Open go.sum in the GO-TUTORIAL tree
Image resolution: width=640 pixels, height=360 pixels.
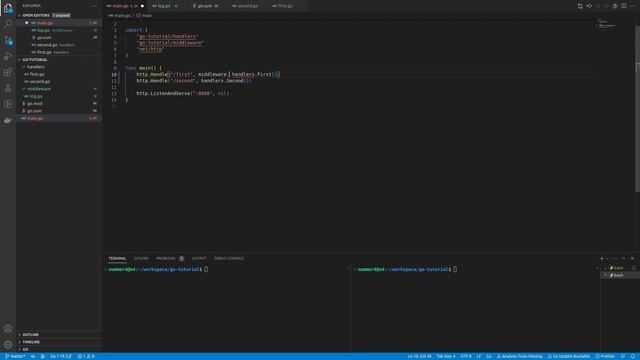click(x=59, y=111)
